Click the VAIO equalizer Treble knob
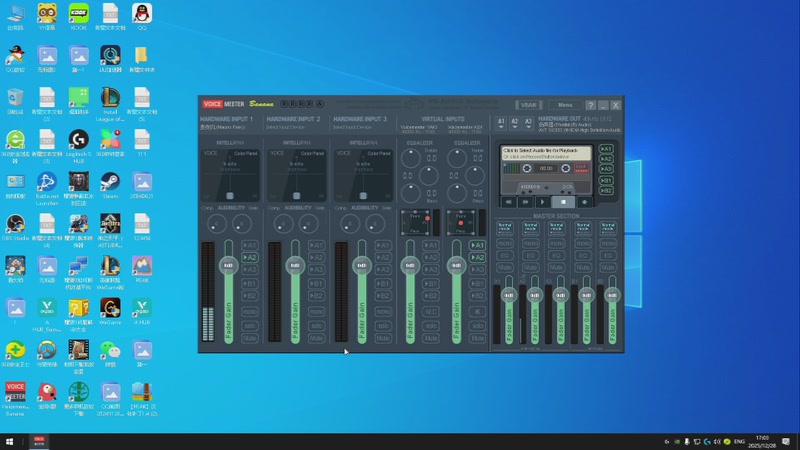 pos(411,159)
